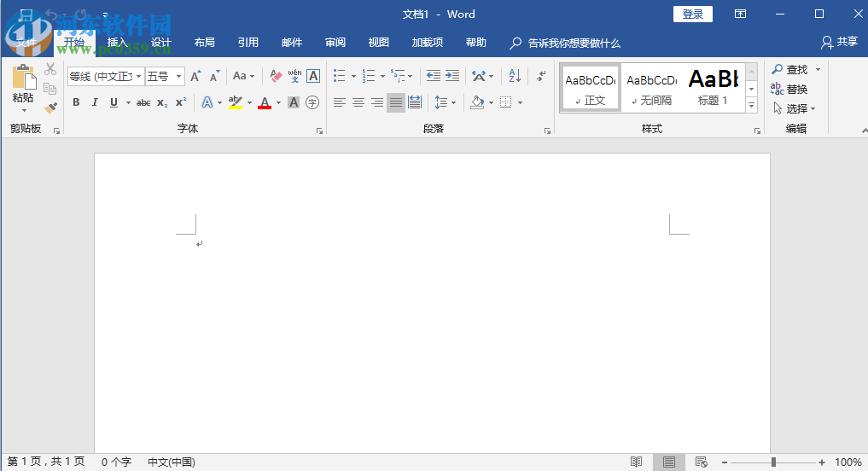Apply distributed alignment
868x471 pixels.
point(415,102)
